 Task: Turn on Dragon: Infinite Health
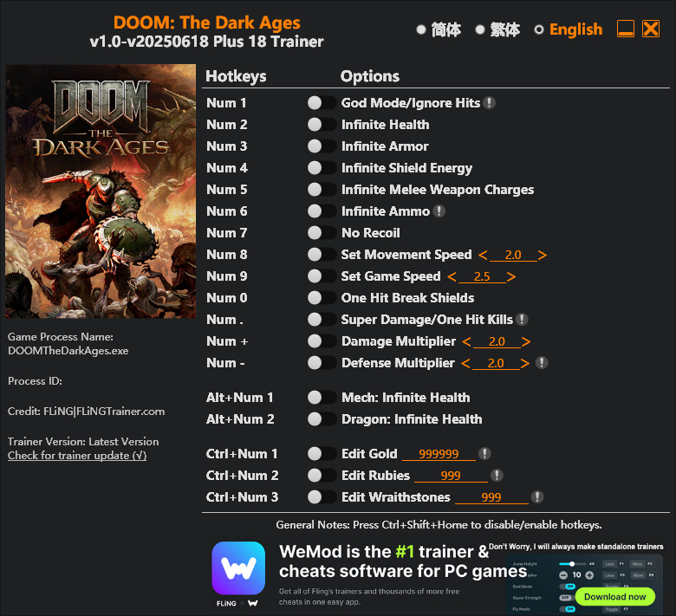pos(322,419)
